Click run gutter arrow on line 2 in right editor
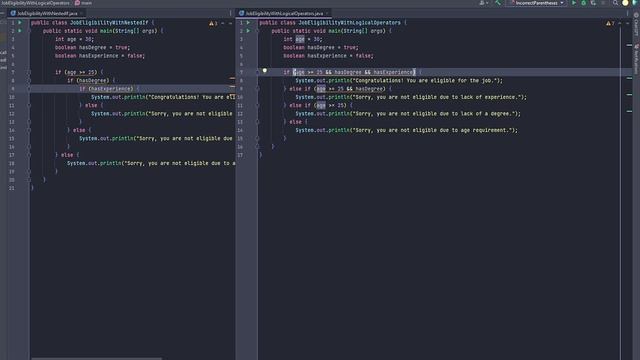Image resolution: width=640 pixels, height=360 pixels. click(x=248, y=31)
